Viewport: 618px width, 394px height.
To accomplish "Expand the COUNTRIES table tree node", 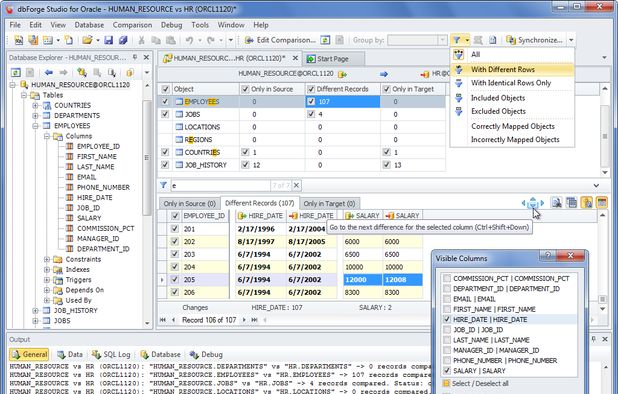I will pos(35,106).
